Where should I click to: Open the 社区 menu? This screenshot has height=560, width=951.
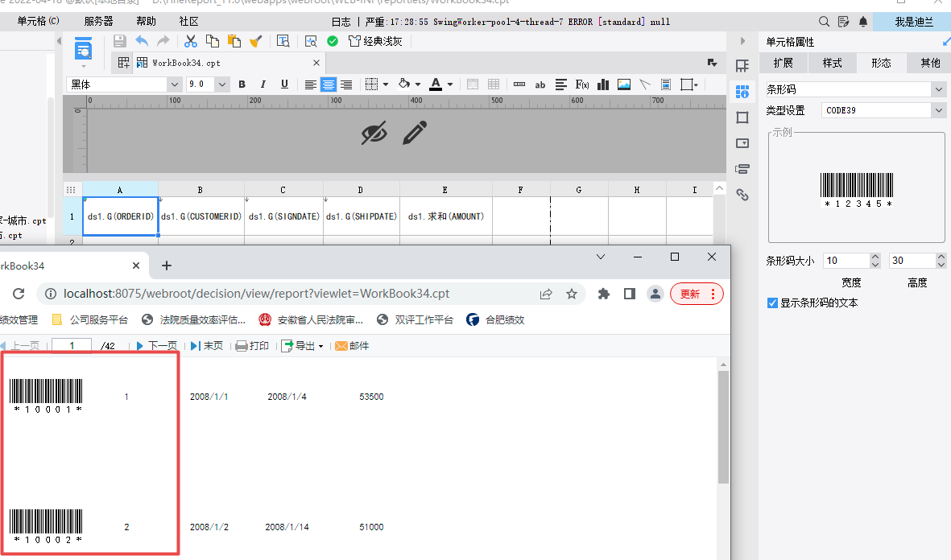[x=188, y=21]
